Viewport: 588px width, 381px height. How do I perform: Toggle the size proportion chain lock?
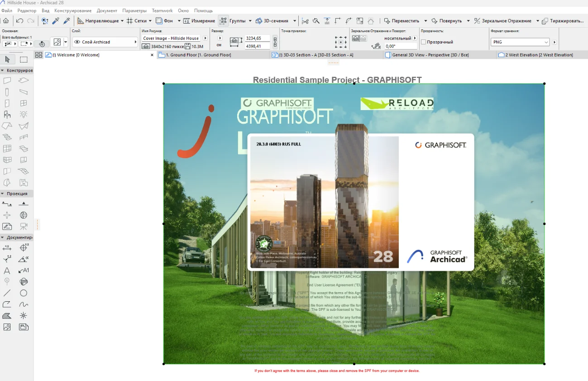point(275,42)
